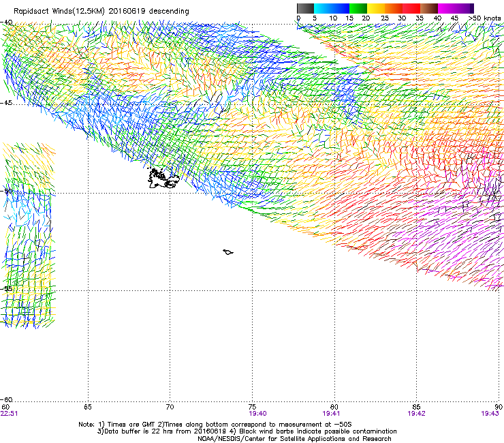The image size is (504, 443).
Task: Click the '90' longitude axis label
Action: (499, 407)
